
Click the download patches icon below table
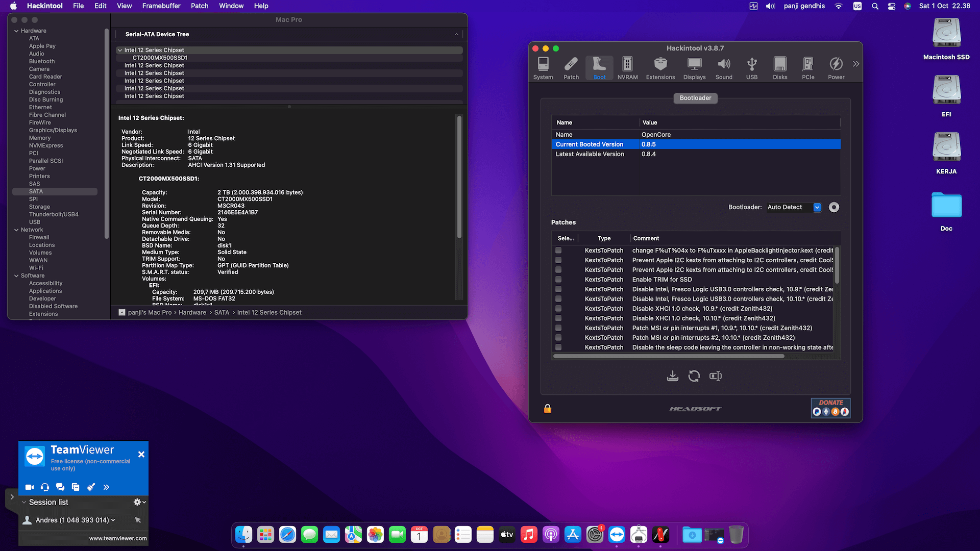(x=673, y=376)
